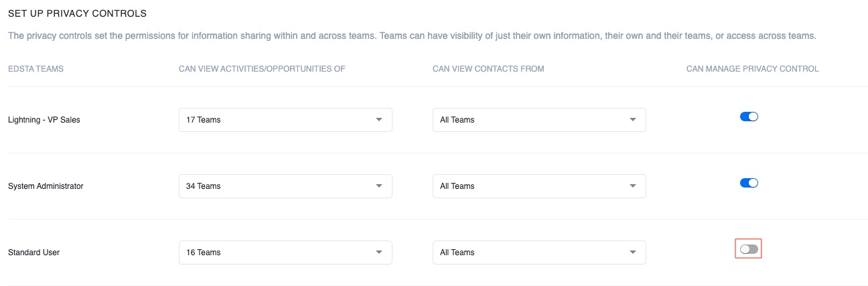Image resolution: width=868 pixels, height=286 pixels.
Task: Select the Lightning - VP Sales team name
Action: [44, 120]
